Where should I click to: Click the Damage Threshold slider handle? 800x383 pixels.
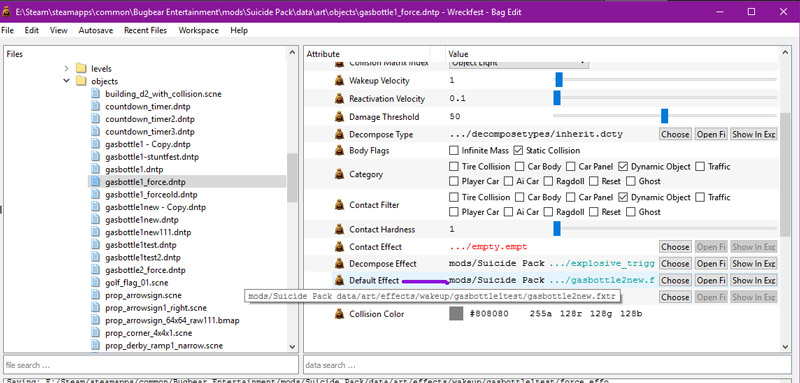pos(664,116)
